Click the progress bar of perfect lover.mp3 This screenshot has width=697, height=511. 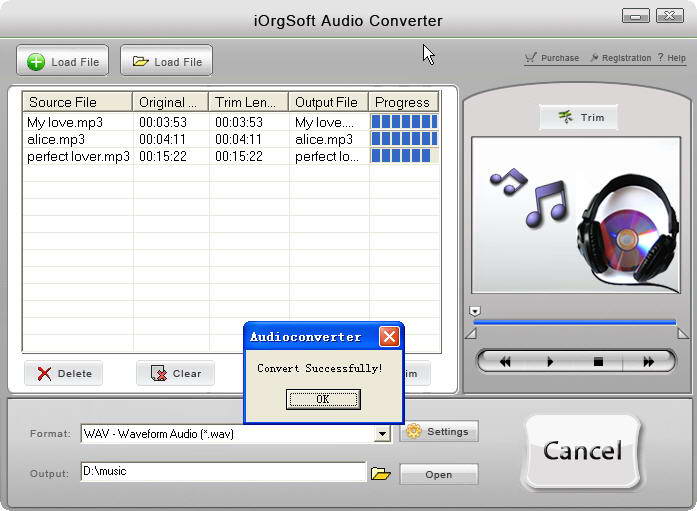tap(405, 156)
